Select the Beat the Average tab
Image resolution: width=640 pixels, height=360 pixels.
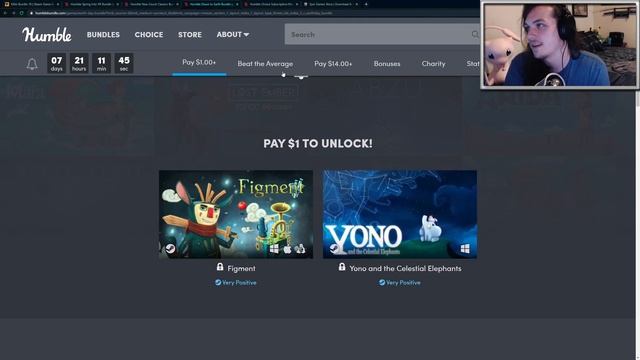(265, 64)
